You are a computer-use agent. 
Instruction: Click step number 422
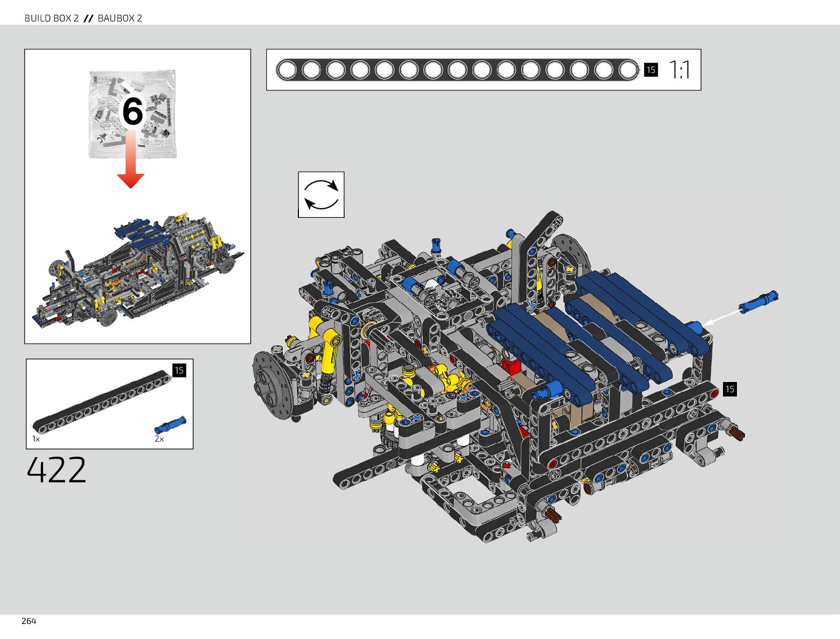tap(56, 470)
